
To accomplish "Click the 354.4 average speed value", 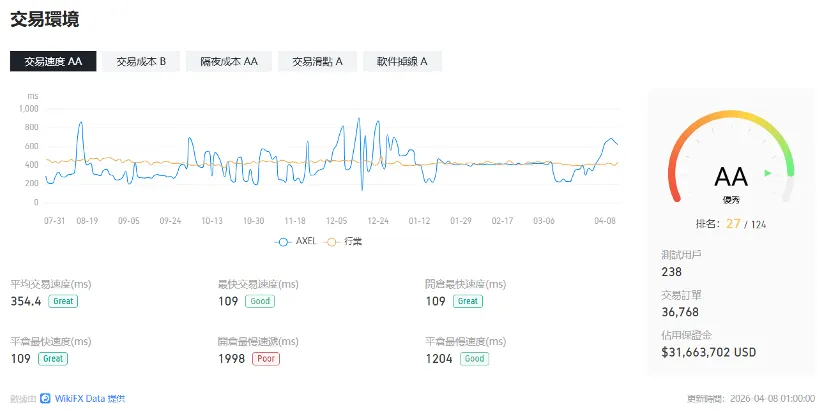I will coord(26,302).
